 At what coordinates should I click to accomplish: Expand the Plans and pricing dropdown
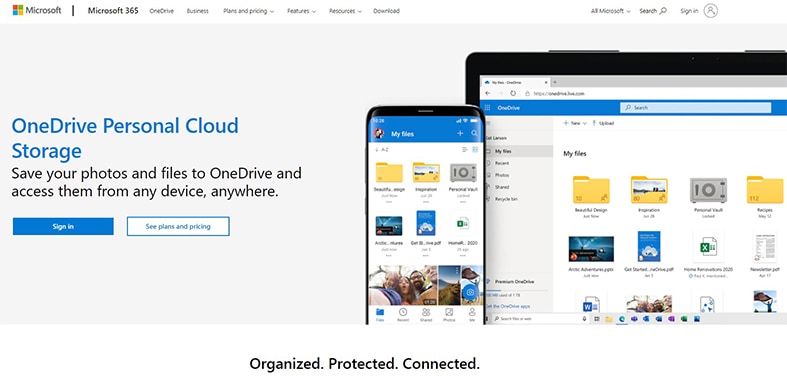click(x=248, y=11)
